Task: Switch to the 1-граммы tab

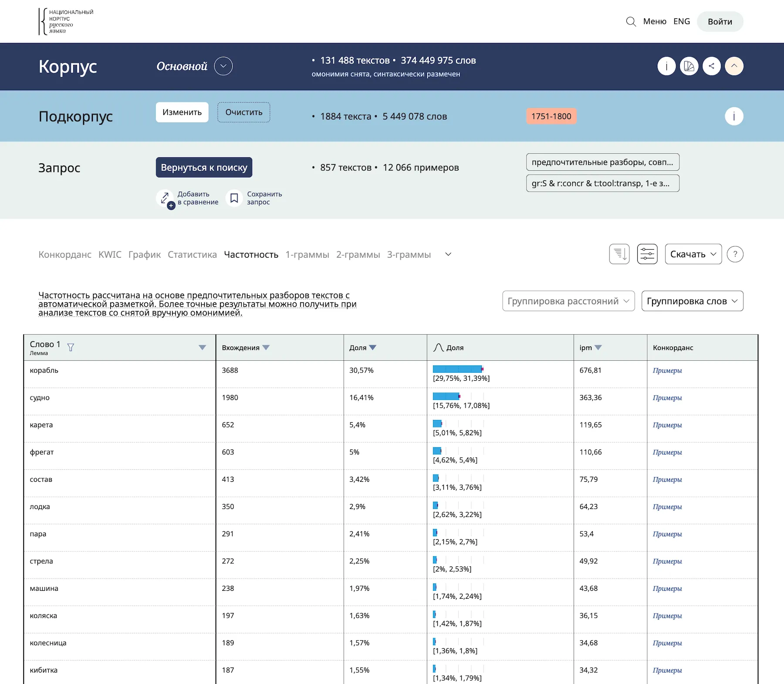Action: coord(307,254)
